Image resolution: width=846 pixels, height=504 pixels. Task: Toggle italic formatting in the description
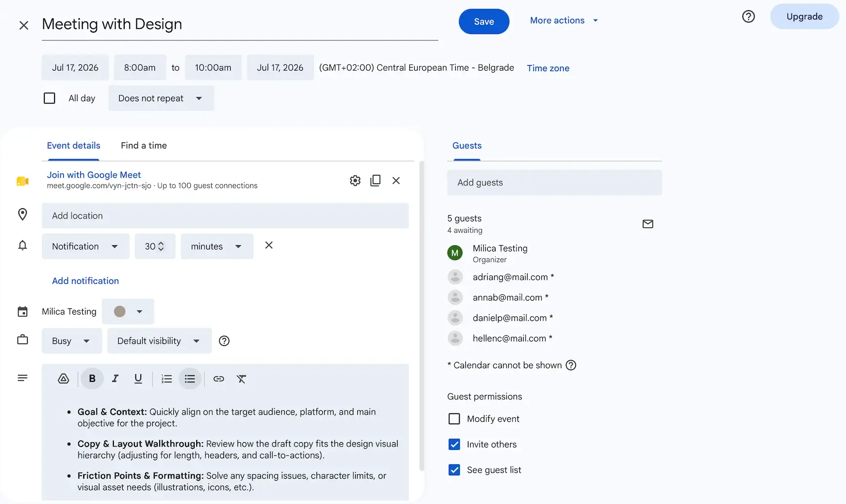115,378
